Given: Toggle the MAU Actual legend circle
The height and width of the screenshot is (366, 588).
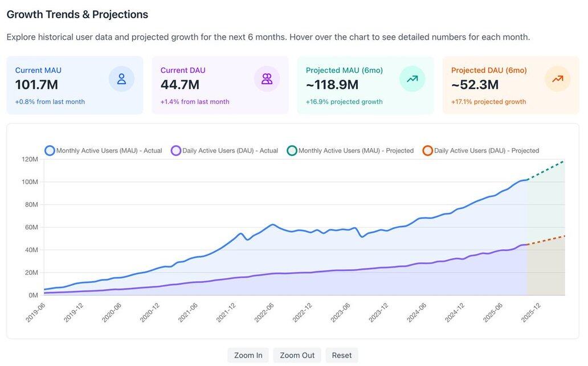Looking at the screenshot, I should point(50,151).
